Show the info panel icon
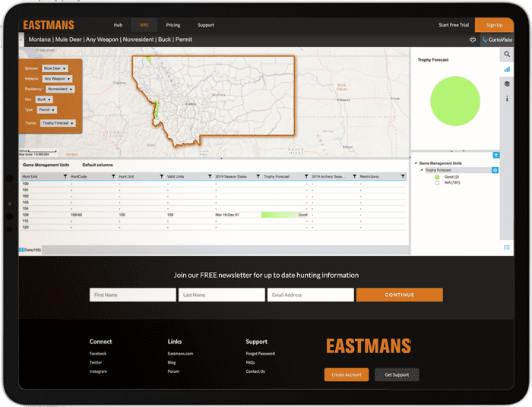Image resolution: width=532 pixels, height=407 pixels. click(507, 99)
